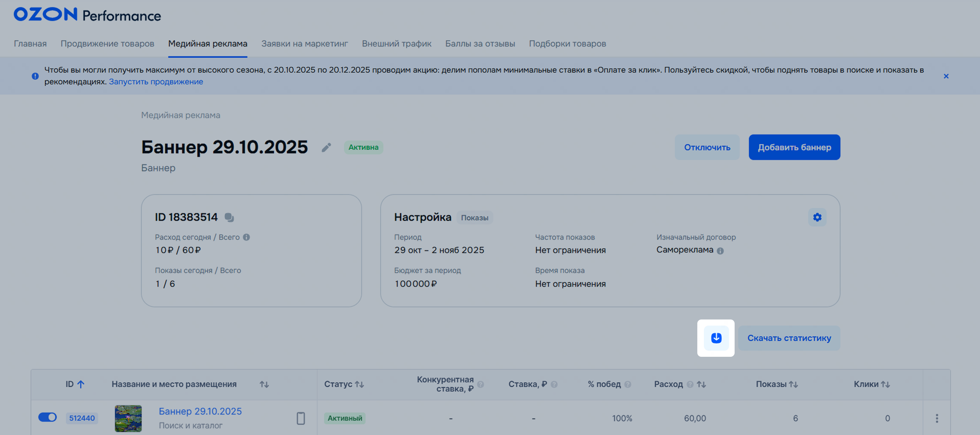The image size is (980, 435).
Task: Switch to Внешний трафик tab
Action: coord(396,43)
